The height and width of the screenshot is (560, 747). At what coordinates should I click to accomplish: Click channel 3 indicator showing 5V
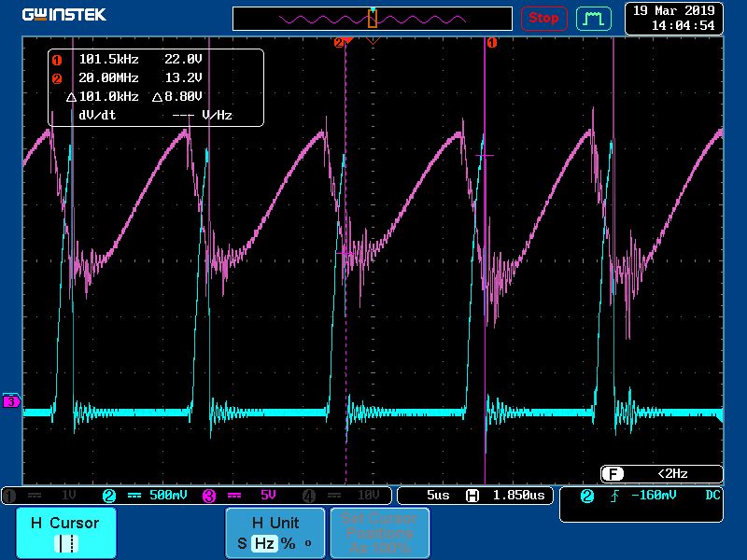pos(239,496)
